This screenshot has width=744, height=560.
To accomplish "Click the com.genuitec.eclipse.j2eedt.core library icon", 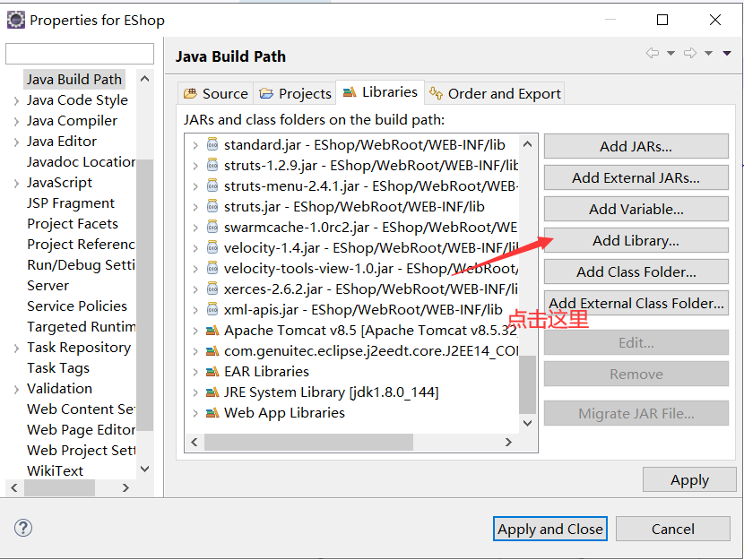I will (212, 351).
